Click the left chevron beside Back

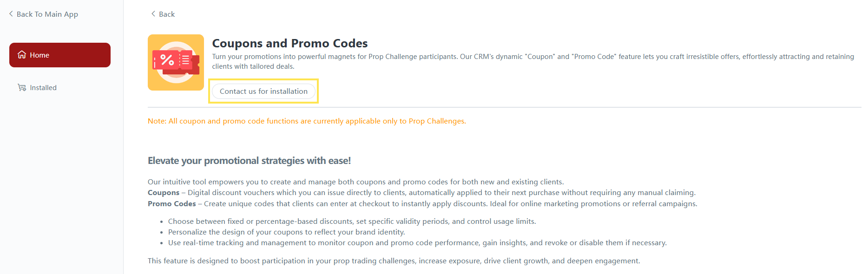tap(153, 14)
